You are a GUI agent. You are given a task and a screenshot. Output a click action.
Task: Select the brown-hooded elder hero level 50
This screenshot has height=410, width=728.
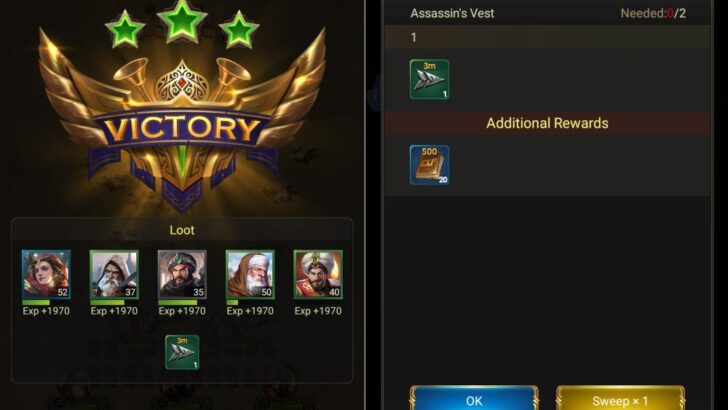[250, 274]
